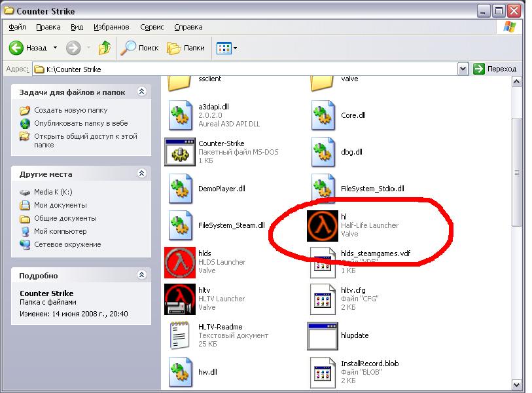532x393 pixels.
Task: Click the a3dapi.dll file name
Action: [213, 107]
